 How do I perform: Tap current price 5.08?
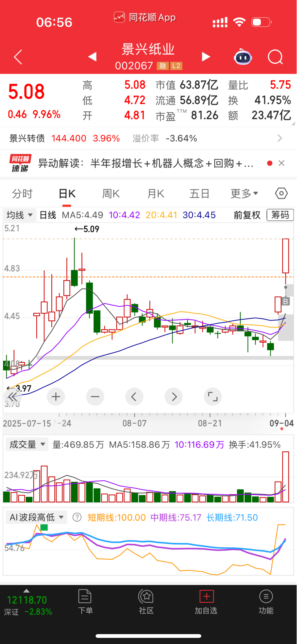click(26, 92)
